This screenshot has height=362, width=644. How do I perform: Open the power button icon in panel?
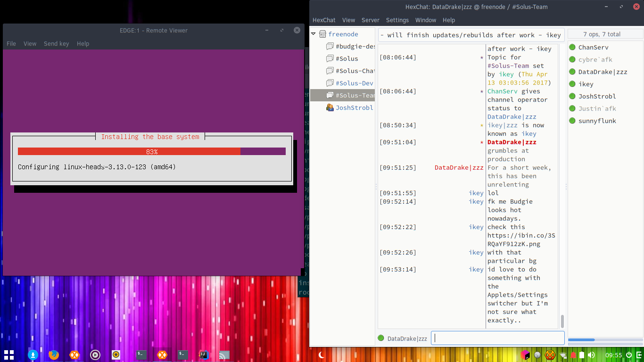click(629, 355)
